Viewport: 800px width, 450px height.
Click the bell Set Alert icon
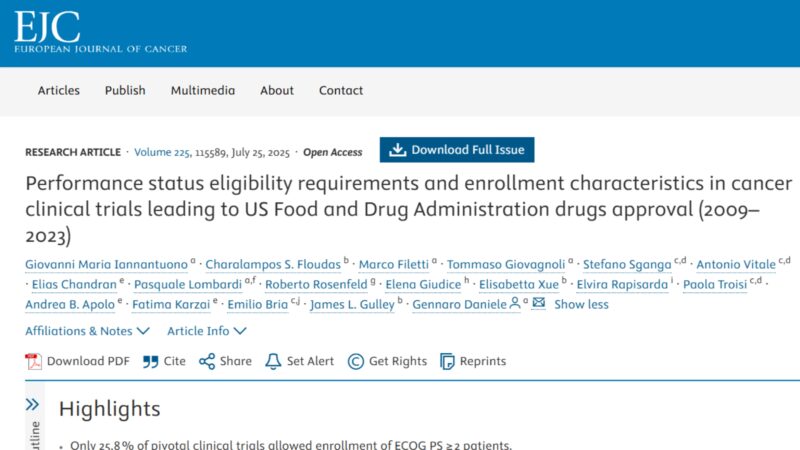point(273,361)
